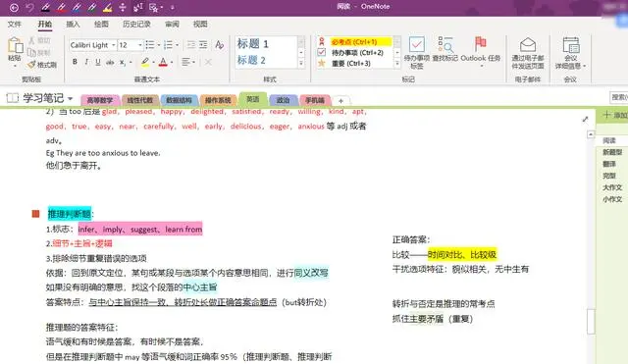Switch to the 绘图 ribbon tab
This screenshot has width=628, height=364.
101,24
